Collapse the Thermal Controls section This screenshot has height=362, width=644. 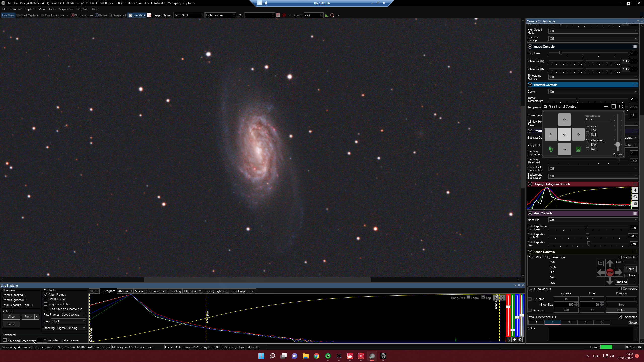(530, 85)
